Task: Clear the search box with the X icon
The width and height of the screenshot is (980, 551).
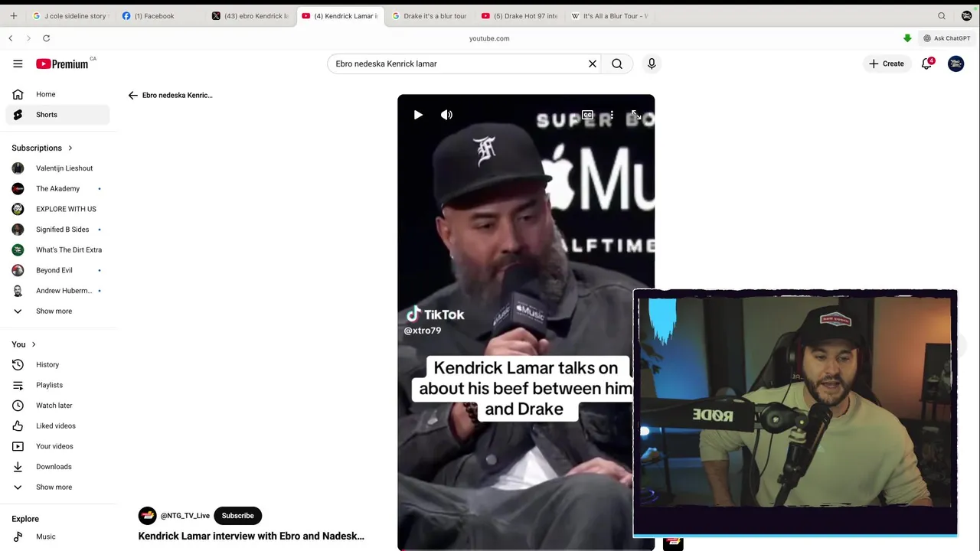Action: tap(592, 64)
